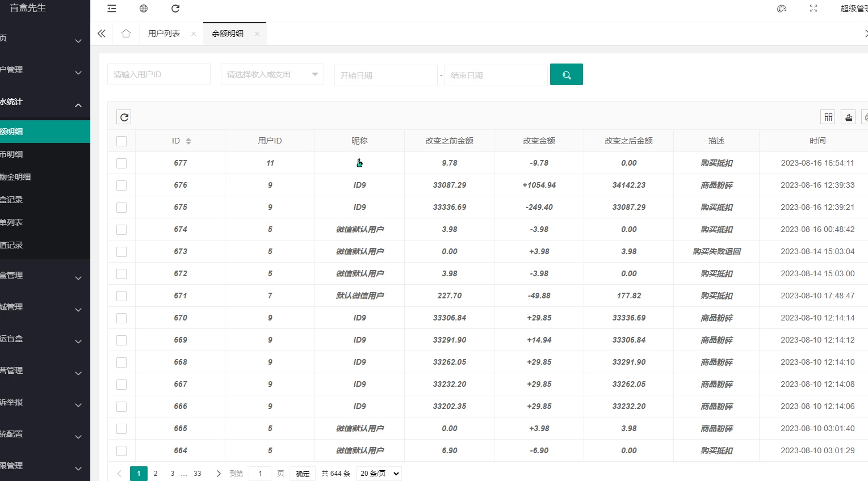
Task: Select the checkbox for row 677
Action: [x=121, y=163]
